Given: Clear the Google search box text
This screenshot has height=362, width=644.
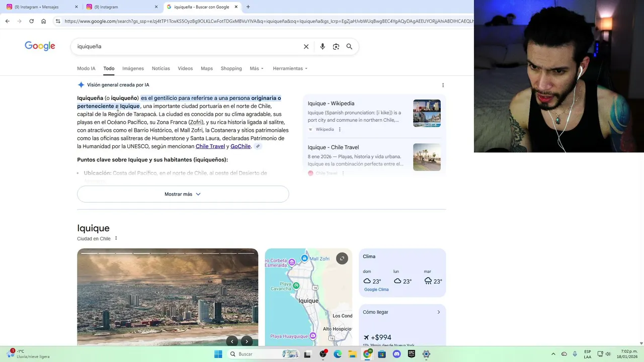Looking at the screenshot, I should 306,46.
